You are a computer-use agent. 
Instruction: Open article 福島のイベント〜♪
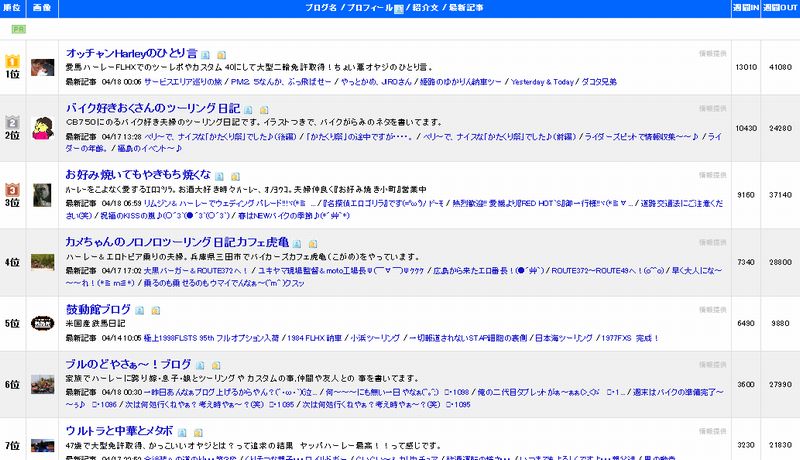pyautogui.click(x=149, y=148)
